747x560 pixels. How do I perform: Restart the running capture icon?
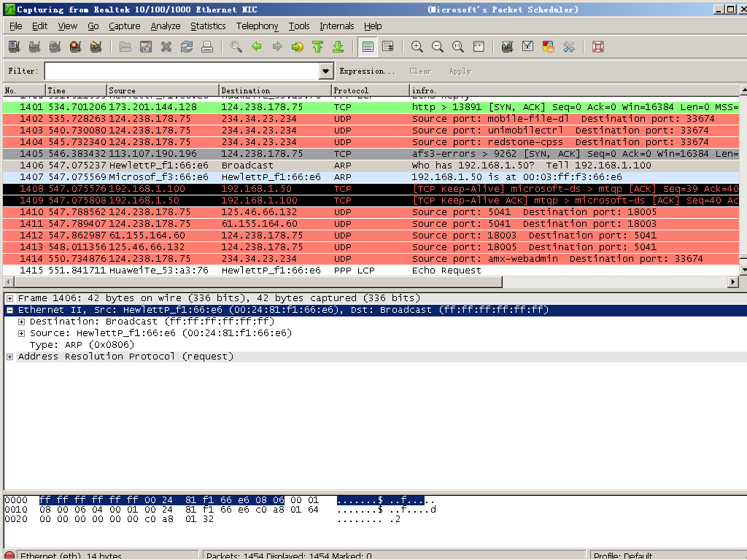(x=96, y=47)
